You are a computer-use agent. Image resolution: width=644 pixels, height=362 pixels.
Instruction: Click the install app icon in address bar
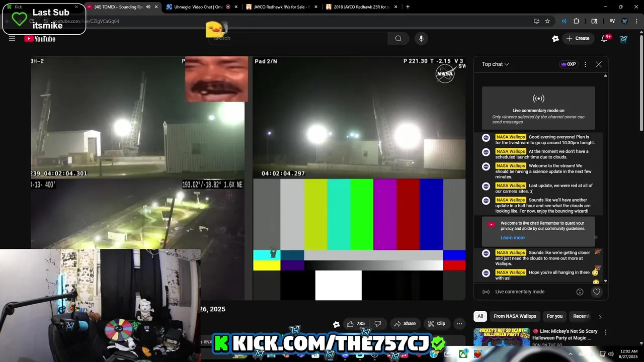(x=536, y=21)
